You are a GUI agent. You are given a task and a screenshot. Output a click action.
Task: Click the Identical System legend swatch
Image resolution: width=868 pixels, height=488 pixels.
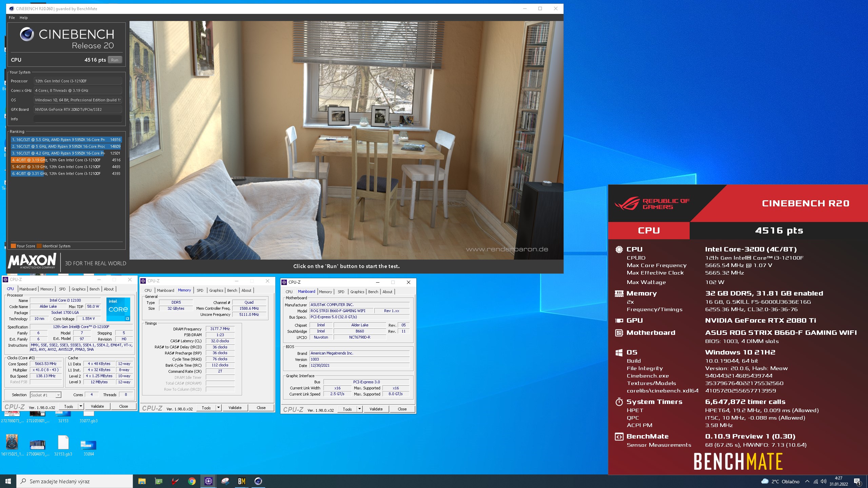click(x=39, y=246)
